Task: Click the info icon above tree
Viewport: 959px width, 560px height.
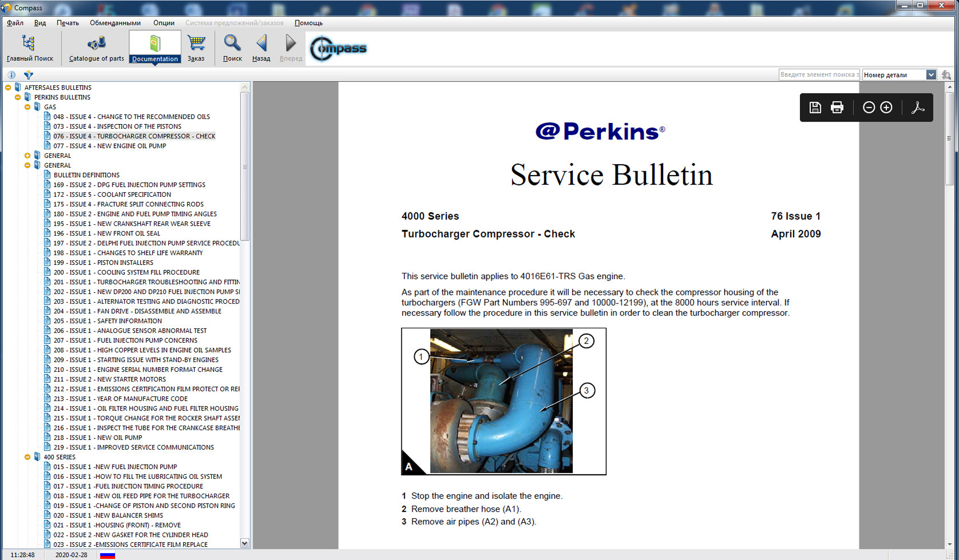Action: [12, 75]
